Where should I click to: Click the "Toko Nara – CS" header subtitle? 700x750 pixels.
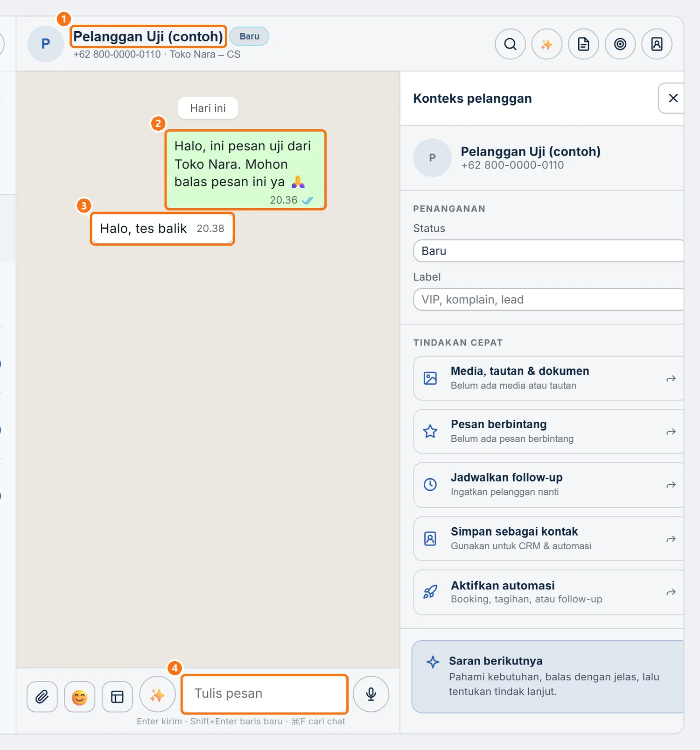click(x=205, y=55)
